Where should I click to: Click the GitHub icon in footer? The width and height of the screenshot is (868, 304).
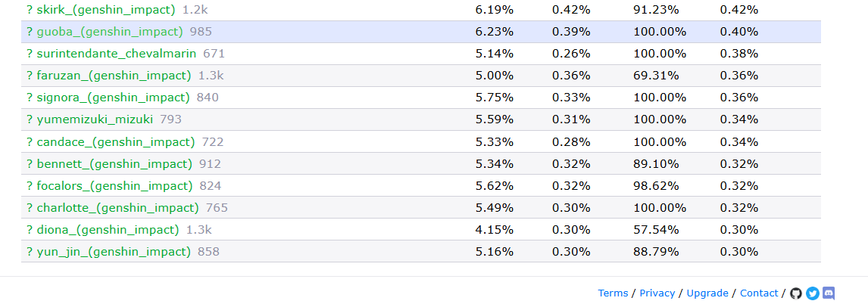pos(795,293)
